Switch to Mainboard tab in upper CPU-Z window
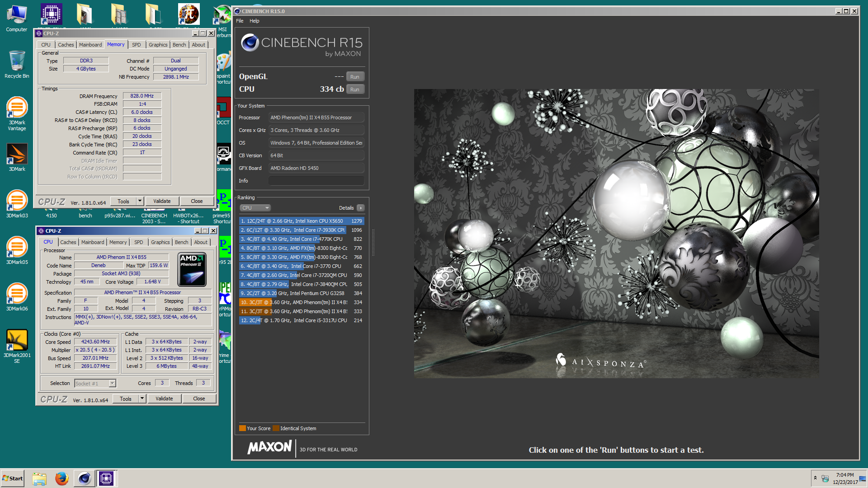The height and width of the screenshot is (488, 868). [x=90, y=45]
